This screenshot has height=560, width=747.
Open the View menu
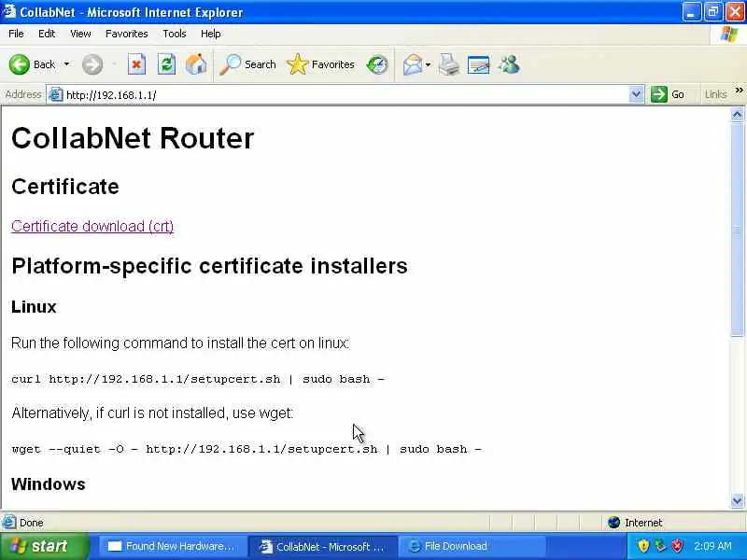[80, 34]
